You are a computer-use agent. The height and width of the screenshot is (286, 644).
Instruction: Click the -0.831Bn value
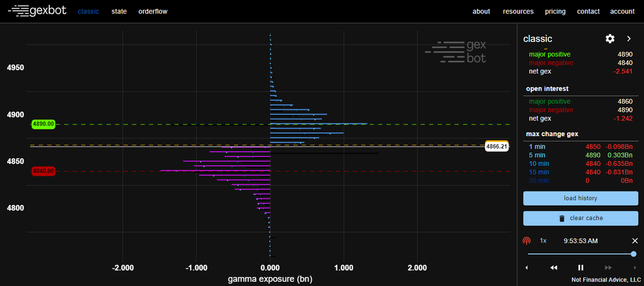(x=619, y=172)
